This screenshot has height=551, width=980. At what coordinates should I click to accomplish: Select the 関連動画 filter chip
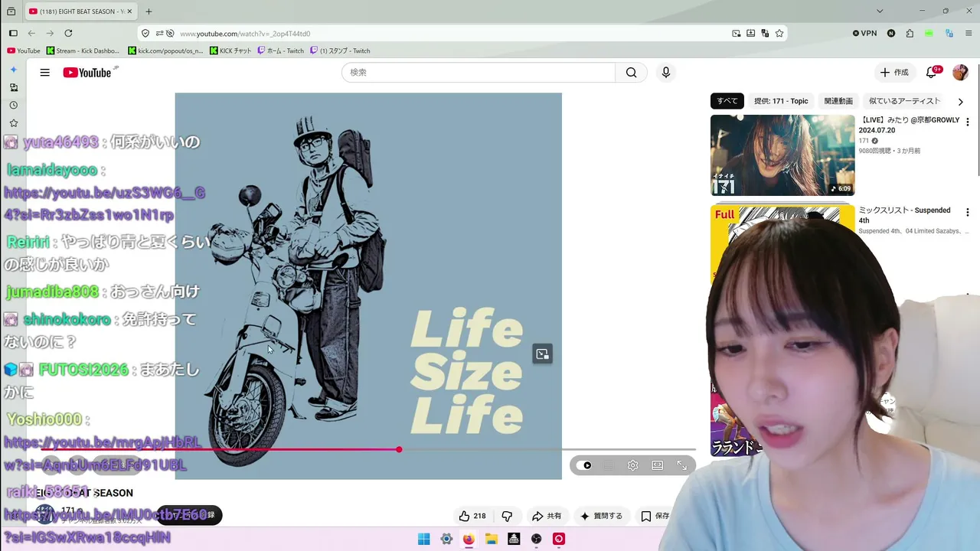[838, 101]
